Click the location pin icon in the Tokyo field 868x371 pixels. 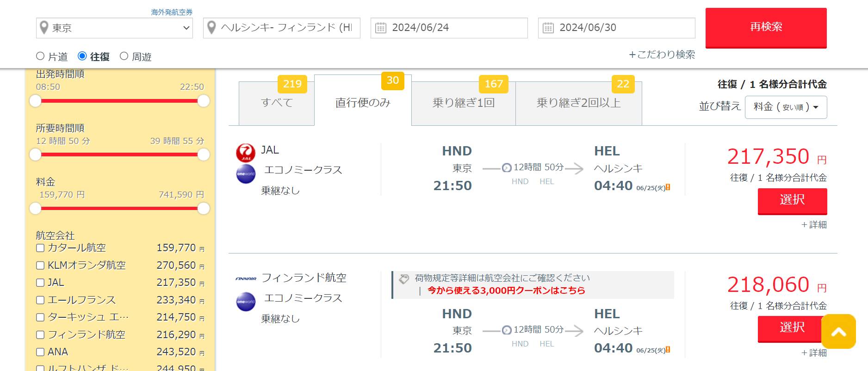click(44, 28)
